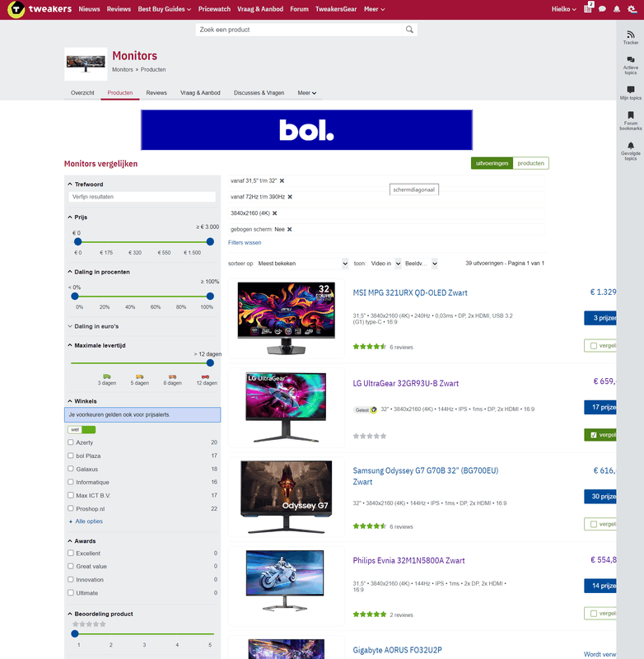
Task: Open the Meer tab dropdown under Monitors
Action: (306, 93)
